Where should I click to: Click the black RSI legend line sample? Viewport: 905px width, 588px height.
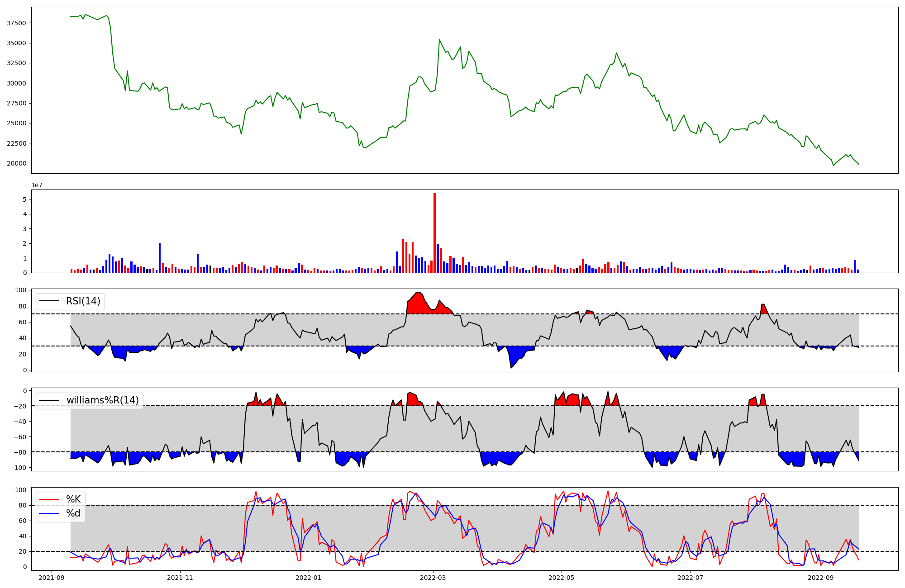pos(49,301)
